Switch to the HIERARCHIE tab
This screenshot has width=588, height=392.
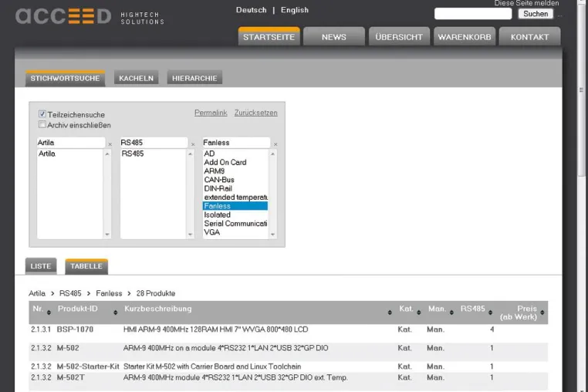(194, 78)
